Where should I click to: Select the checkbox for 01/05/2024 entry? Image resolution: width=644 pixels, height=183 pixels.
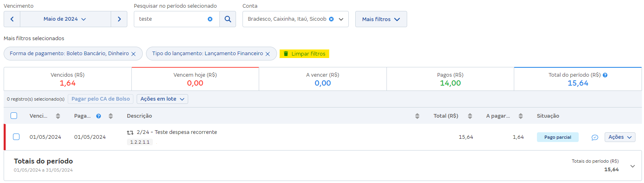pos(16,137)
